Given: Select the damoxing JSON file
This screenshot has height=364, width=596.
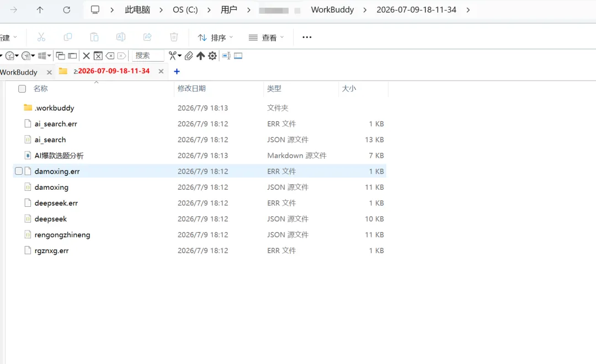Looking at the screenshot, I should point(200,187).
